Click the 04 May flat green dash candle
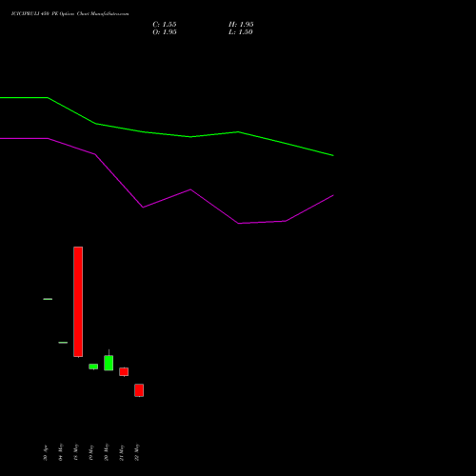476x476 pixels. tap(63, 343)
